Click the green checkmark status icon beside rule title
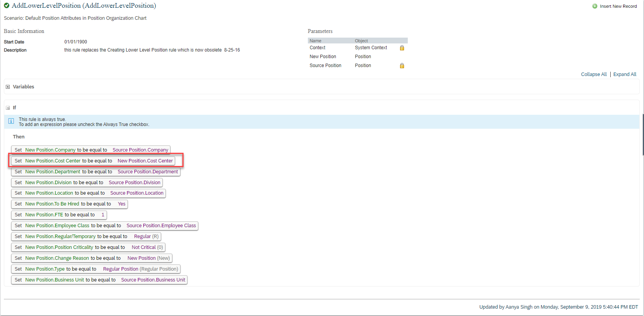 (x=7, y=5)
